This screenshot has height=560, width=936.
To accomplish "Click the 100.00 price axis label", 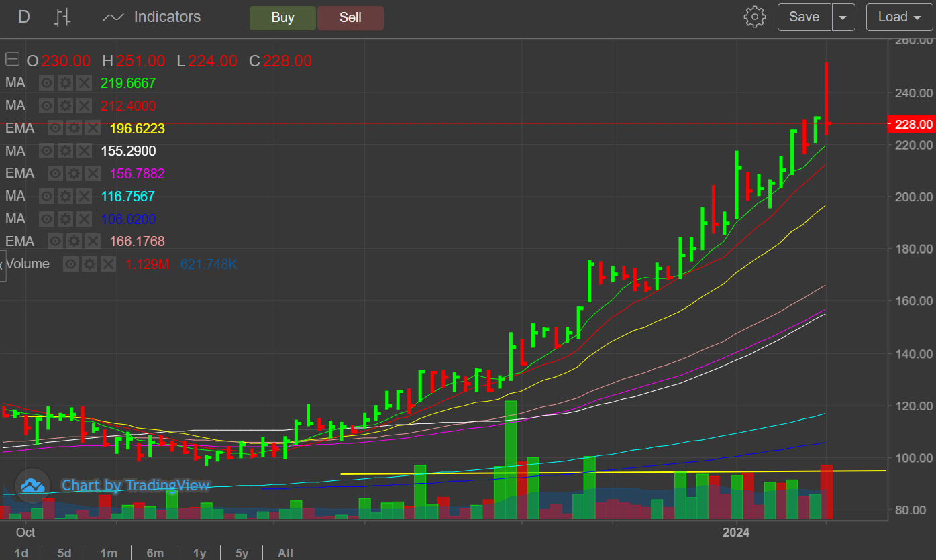I will (x=914, y=458).
